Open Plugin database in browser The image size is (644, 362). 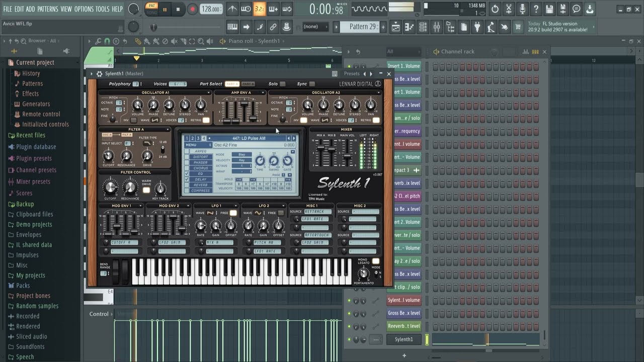[x=36, y=147]
